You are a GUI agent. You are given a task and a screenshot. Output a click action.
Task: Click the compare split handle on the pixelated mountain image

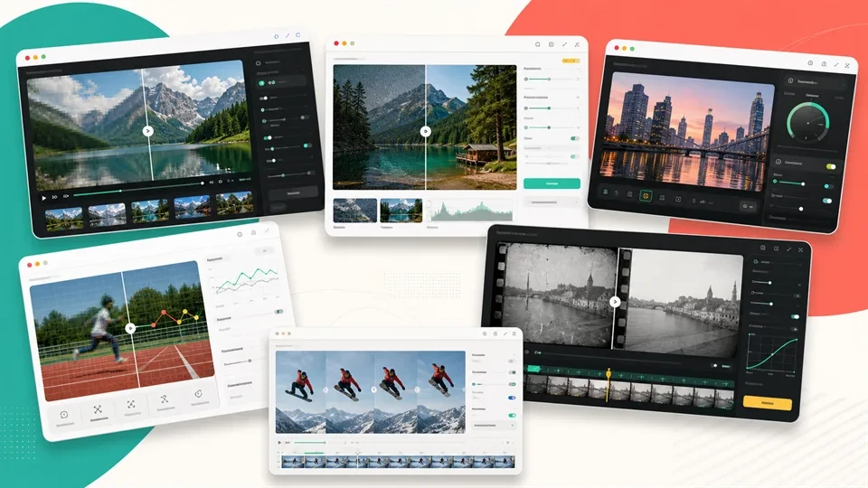[147, 131]
